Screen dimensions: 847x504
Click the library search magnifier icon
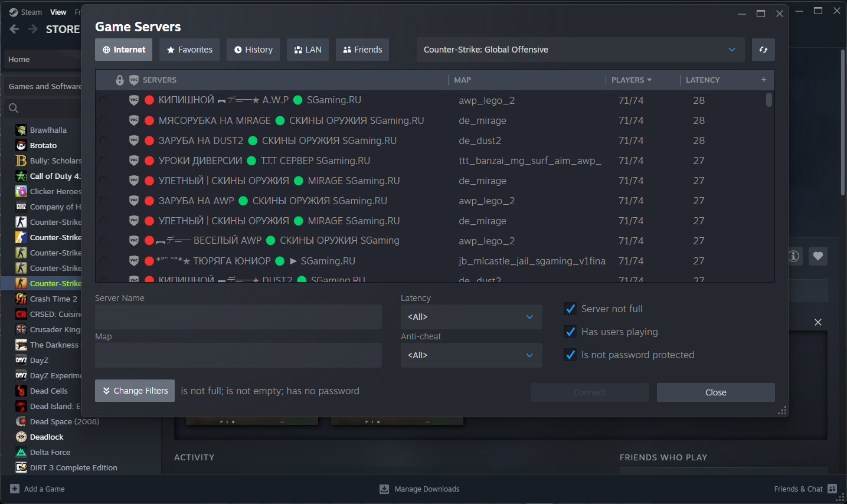point(14,108)
